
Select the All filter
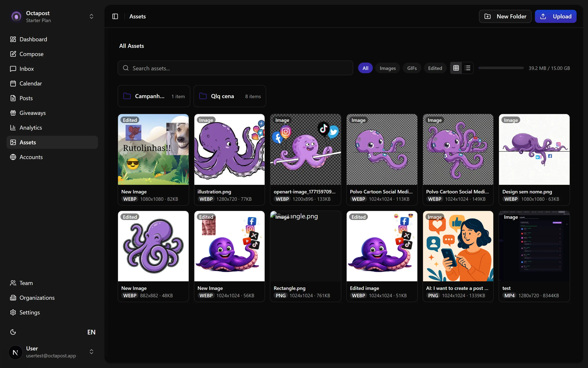(365, 68)
